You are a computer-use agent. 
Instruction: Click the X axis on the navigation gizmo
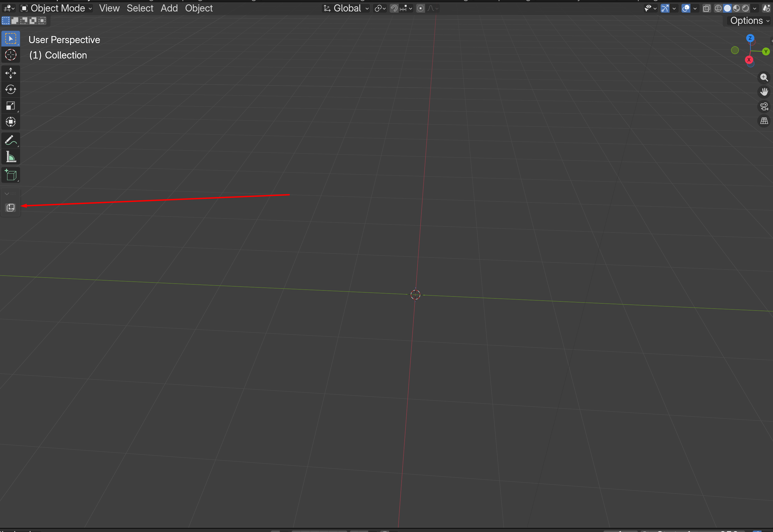[x=749, y=60]
